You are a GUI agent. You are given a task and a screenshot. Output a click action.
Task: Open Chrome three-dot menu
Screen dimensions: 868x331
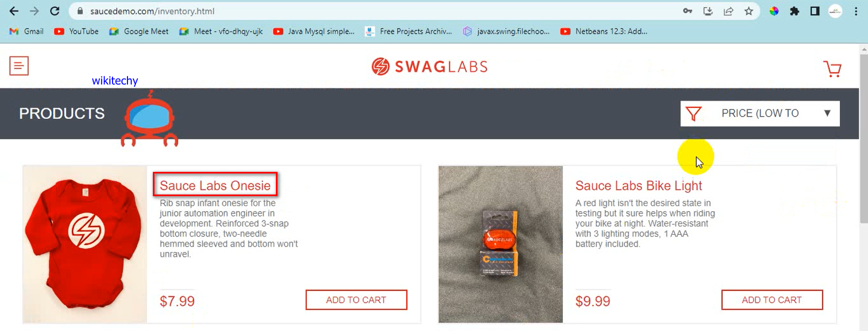click(x=856, y=11)
